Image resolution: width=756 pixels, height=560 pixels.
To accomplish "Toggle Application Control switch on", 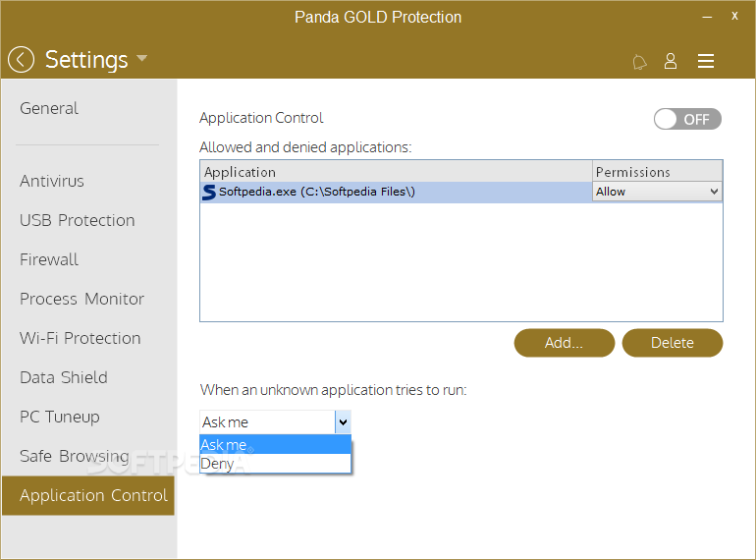I will tap(687, 119).
